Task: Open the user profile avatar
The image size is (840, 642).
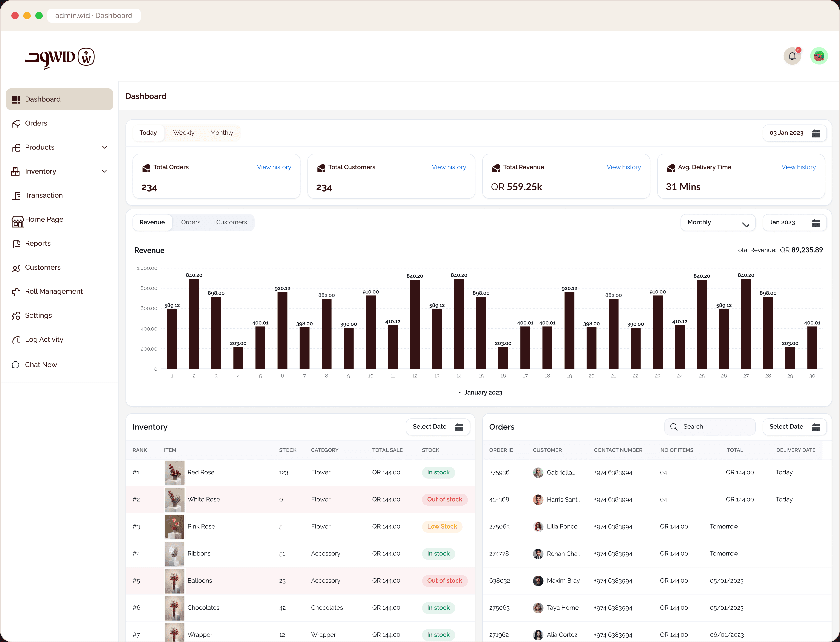Action: pyautogui.click(x=819, y=56)
